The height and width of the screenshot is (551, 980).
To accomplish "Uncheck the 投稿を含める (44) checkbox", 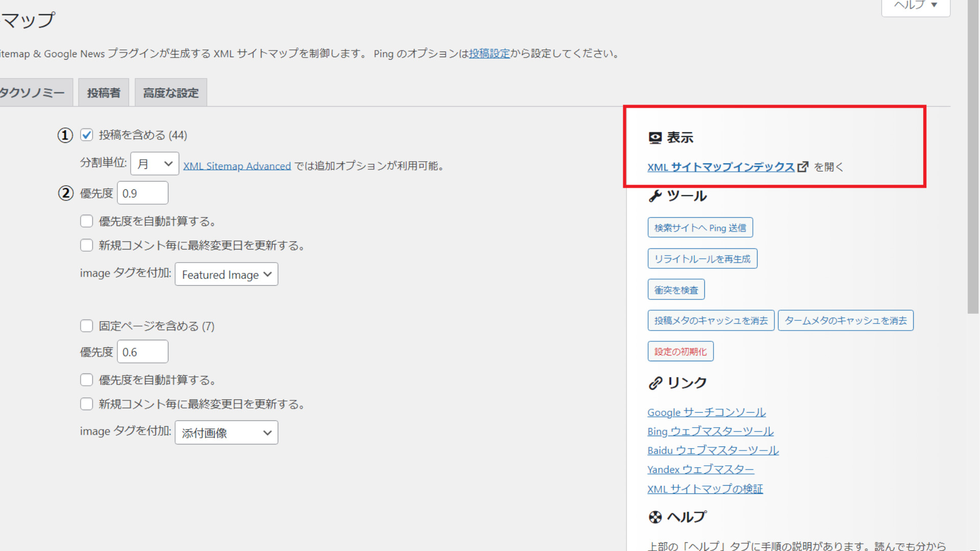I will [87, 135].
